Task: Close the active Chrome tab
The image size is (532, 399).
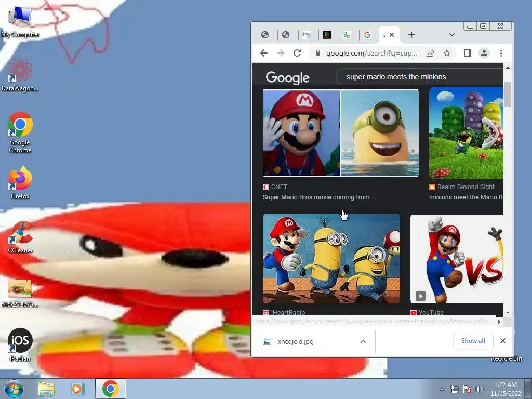Action: click(392, 35)
